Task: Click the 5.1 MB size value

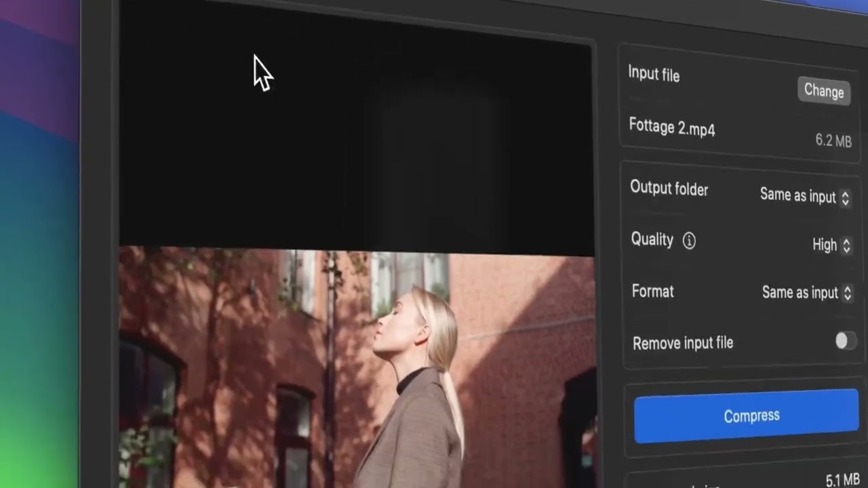Action: [x=843, y=480]
